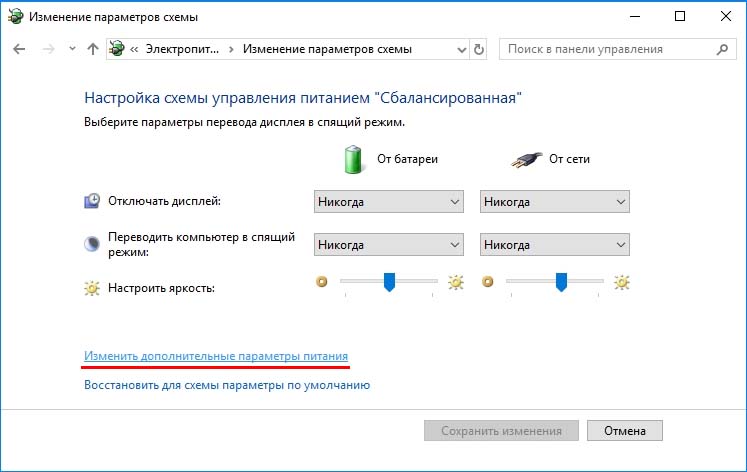This screenshot has width=747, height=472.
Task: Open recent locations chevron in navigation bar
Action: click(x=72, y=49)
